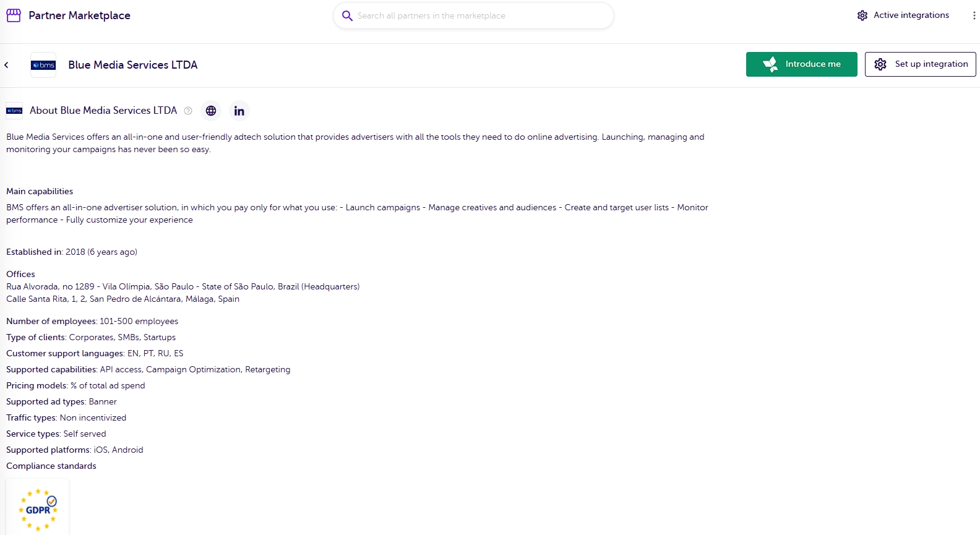
Task: Click the Partner Marketplace title text
Action: click(x=79, y=15)
